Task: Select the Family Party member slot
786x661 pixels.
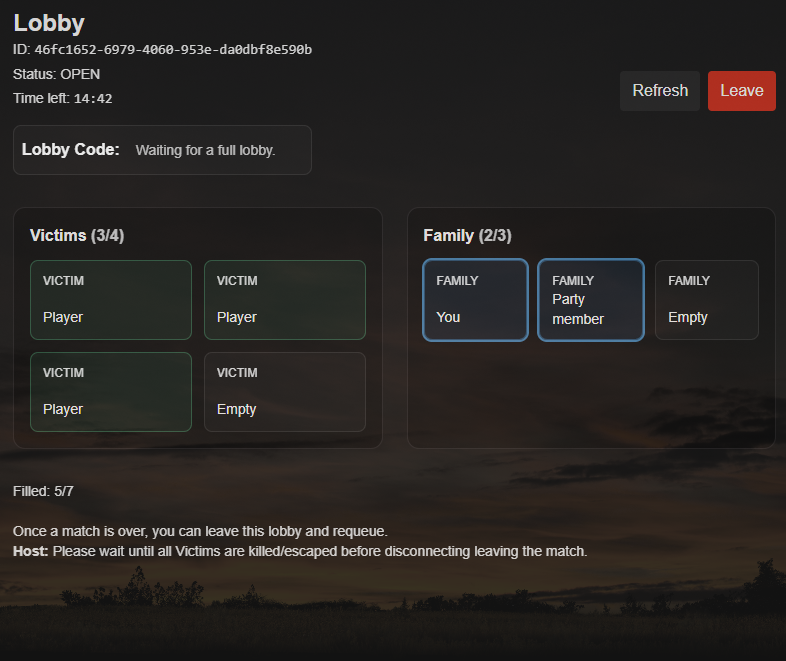Action: pyautogui.click(x=591, y=300)
